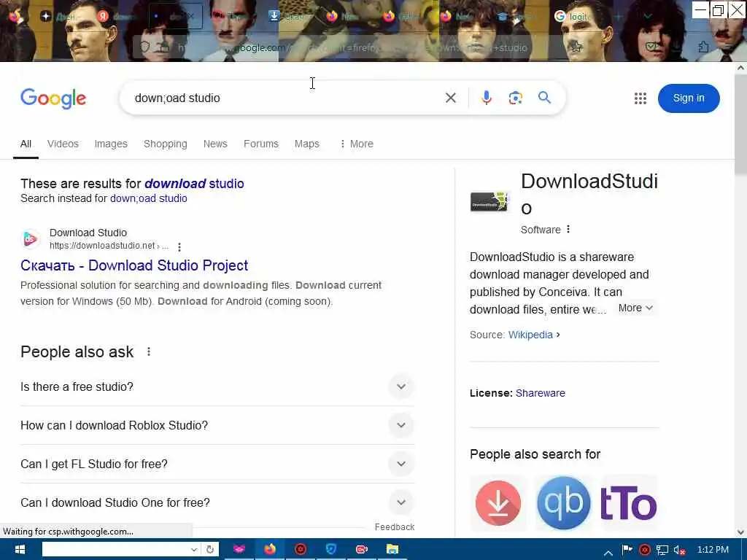
Task: Switch to the Google 'logit' browser tab
Action: (573, 16)
